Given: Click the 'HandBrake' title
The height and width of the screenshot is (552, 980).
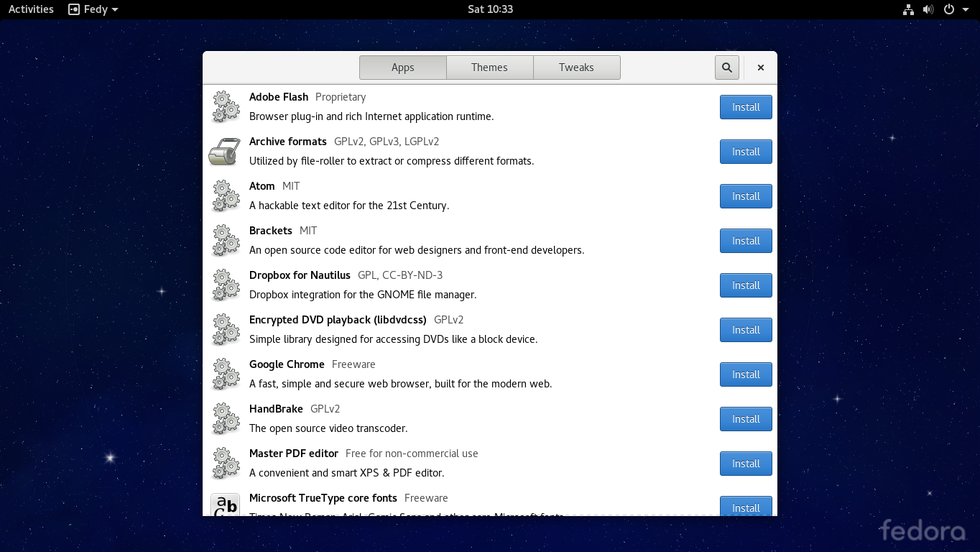Looking at the screenshot, I should [x=276, y=409].
